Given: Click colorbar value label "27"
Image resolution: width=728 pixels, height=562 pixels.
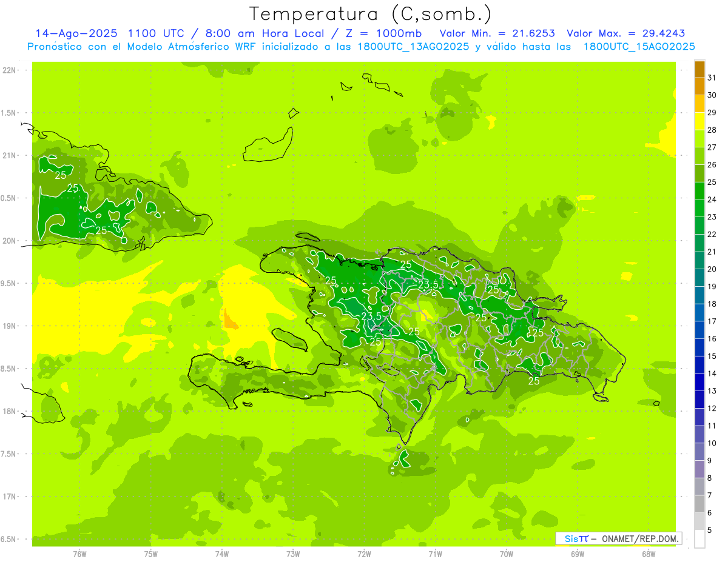Looking at the screenshot, I should (712, 147).
